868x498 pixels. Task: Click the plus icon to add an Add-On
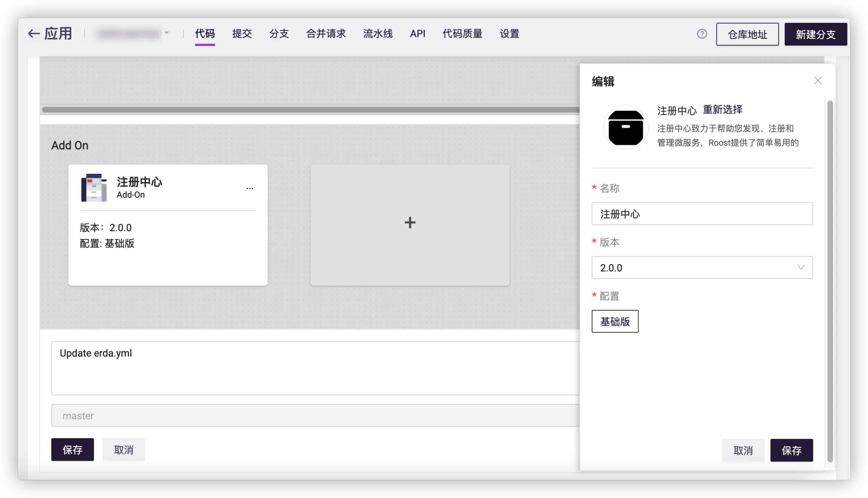coord(410,223)
